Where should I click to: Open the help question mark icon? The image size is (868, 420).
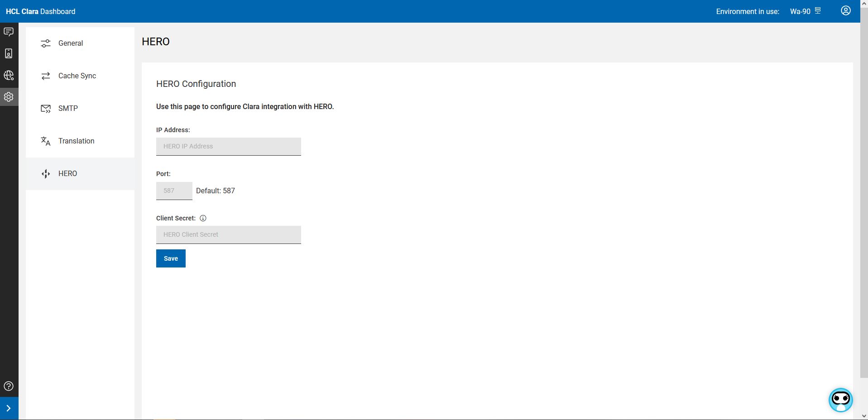(x=9, y=386)
